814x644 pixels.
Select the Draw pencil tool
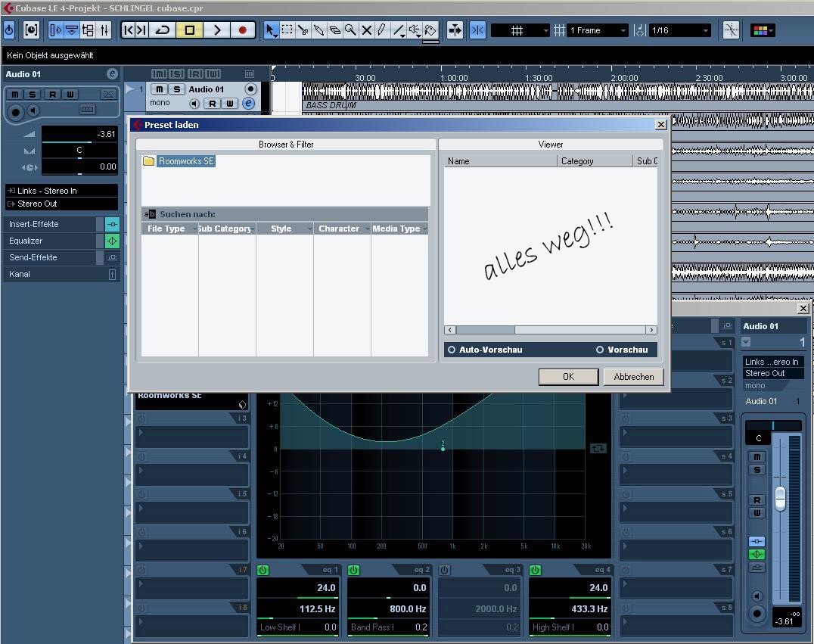[x=382, y=30]
